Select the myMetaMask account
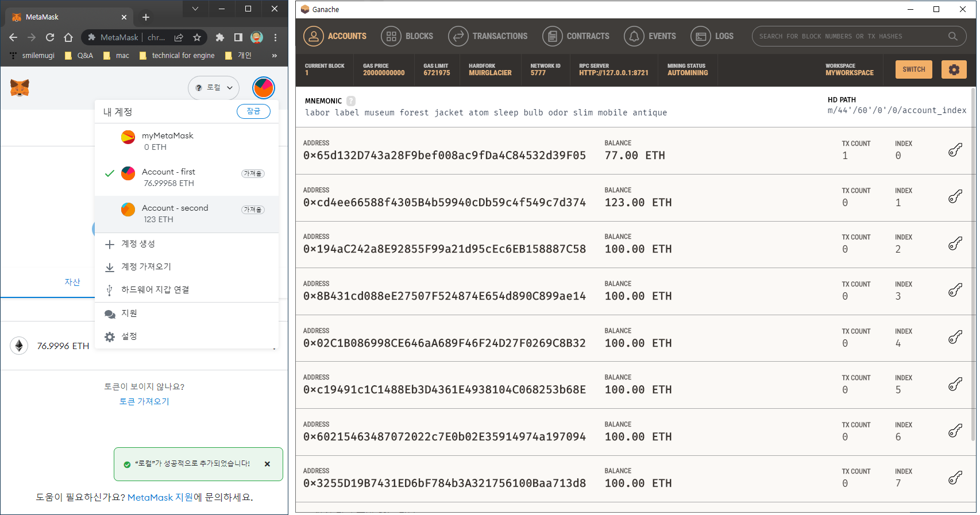Viewport: 980px width, 515px height. [x=187, y=141]
